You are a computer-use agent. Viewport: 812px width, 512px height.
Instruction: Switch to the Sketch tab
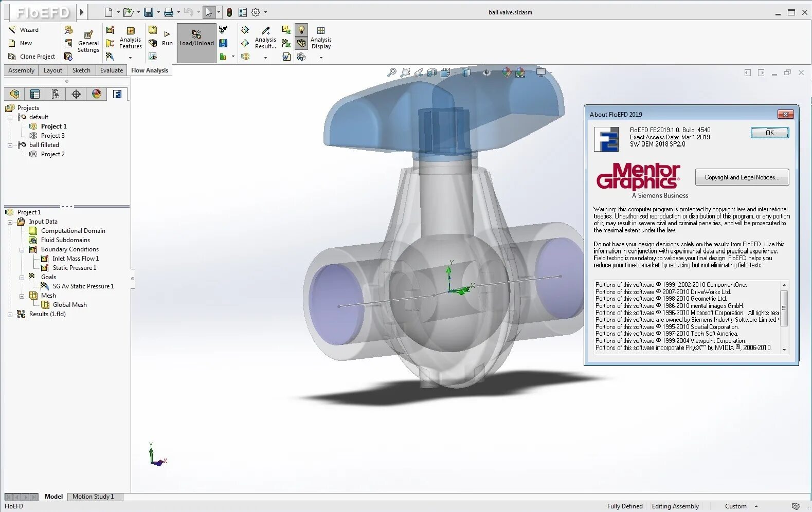click(81, 70)
